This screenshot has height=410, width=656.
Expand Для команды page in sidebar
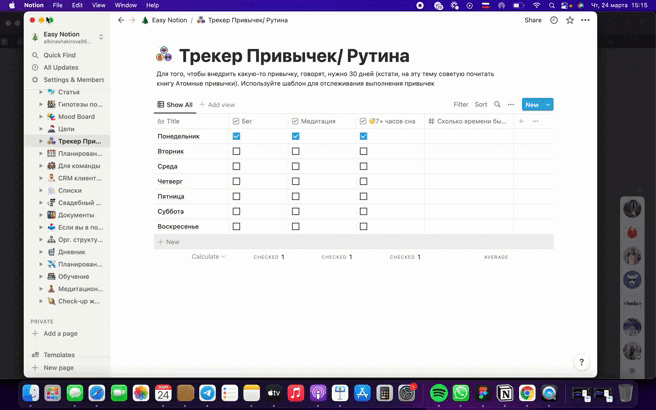click(41, 166)
